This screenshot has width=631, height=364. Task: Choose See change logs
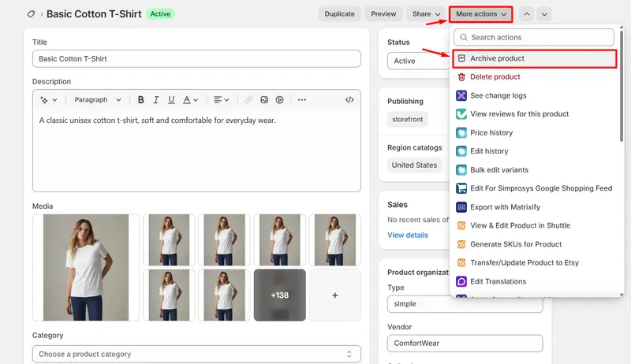(x=535, y=95)
